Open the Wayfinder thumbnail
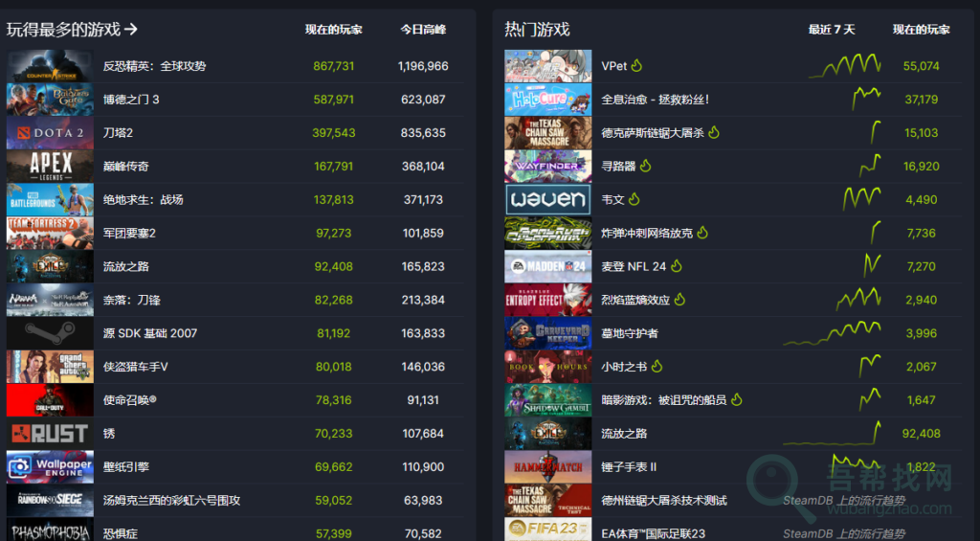Viewport: 980px width, 541px height. [x=548, y=167]
